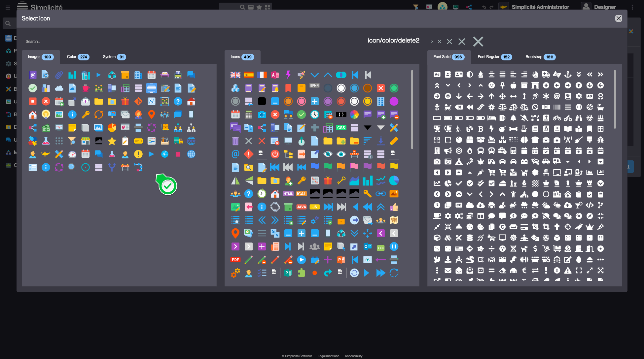
Task: Pick the rainbow color wheel icon
Action: [354, 114]
